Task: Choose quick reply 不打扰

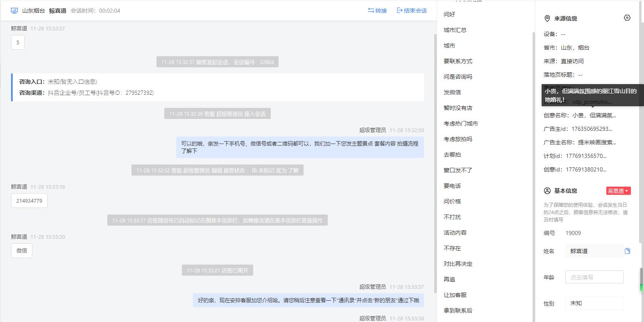Action: click(452, 217)
